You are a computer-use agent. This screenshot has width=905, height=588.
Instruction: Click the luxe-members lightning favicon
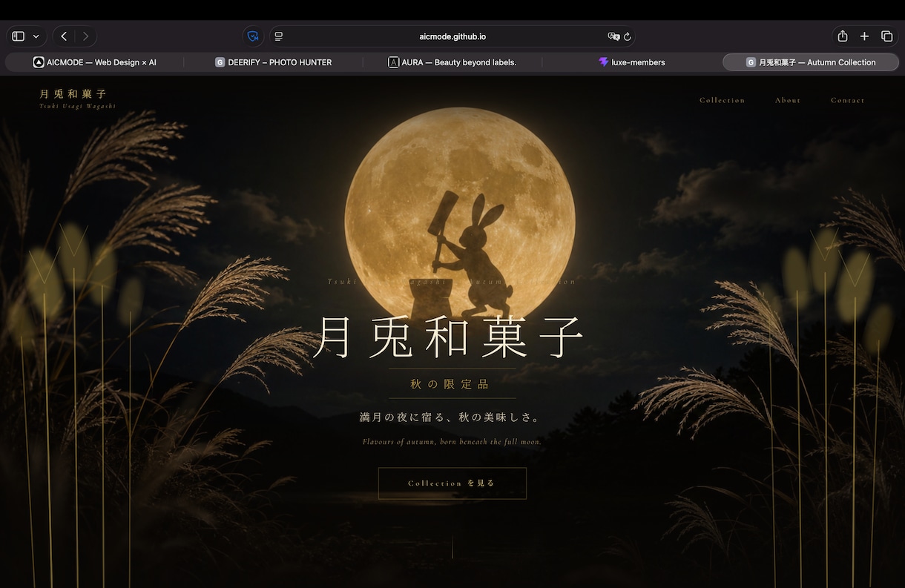(x=603, y=62)
